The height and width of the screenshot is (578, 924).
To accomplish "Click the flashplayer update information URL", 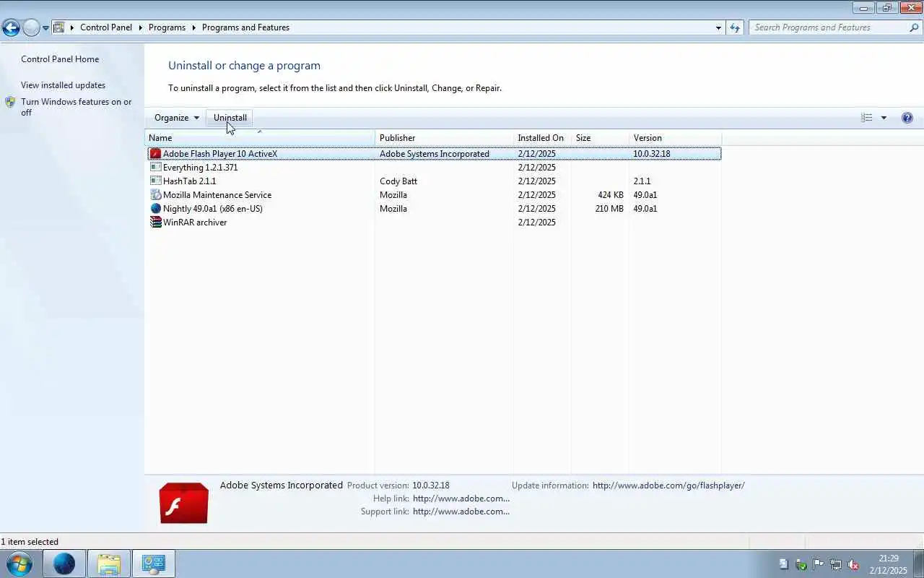I will [668, 486].
